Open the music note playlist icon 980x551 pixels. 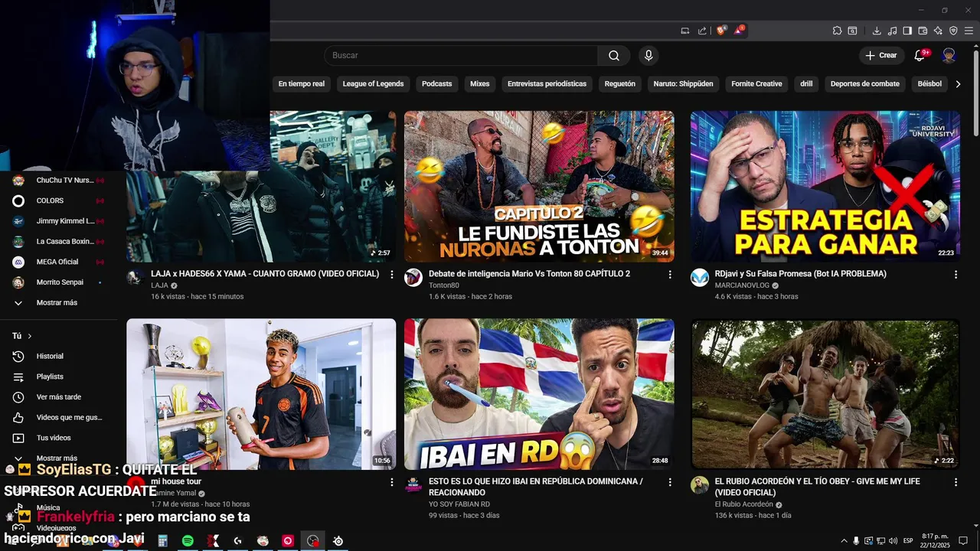tap(892, 31)
